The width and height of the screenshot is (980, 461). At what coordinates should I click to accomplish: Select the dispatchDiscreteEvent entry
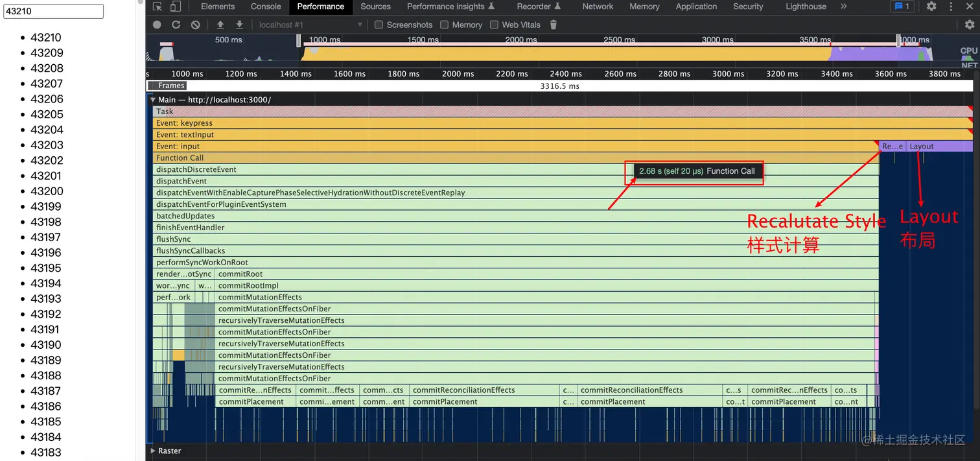coord(516,170)
